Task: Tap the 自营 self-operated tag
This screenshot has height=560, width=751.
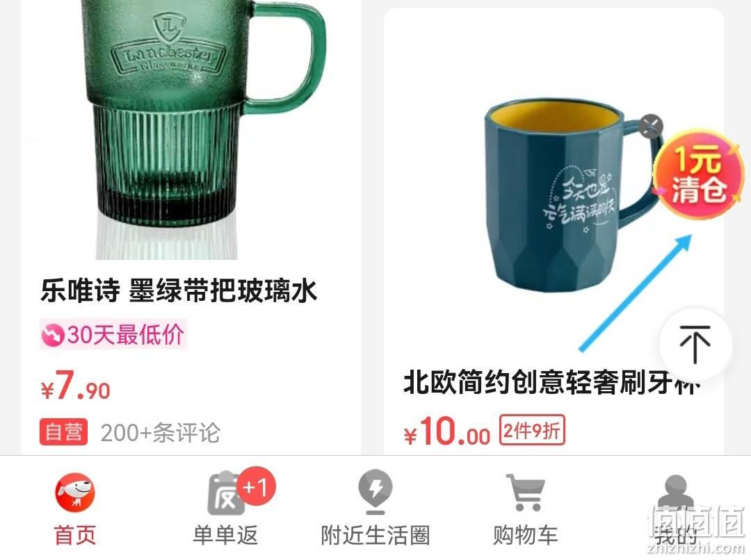Action: 64,432
